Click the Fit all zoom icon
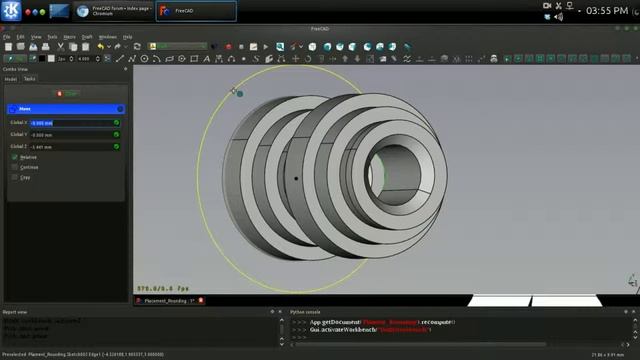Screen dimensions: 640x360 280,47
